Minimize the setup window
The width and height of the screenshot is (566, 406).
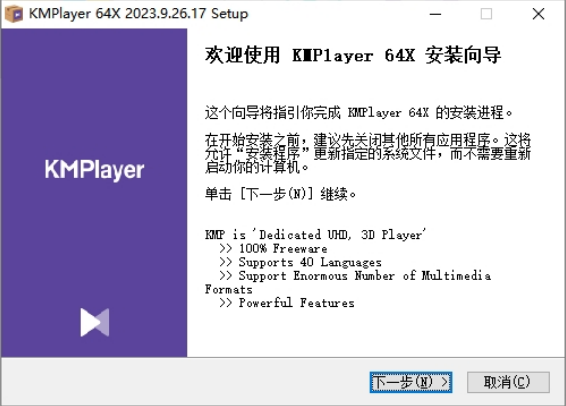435,14
